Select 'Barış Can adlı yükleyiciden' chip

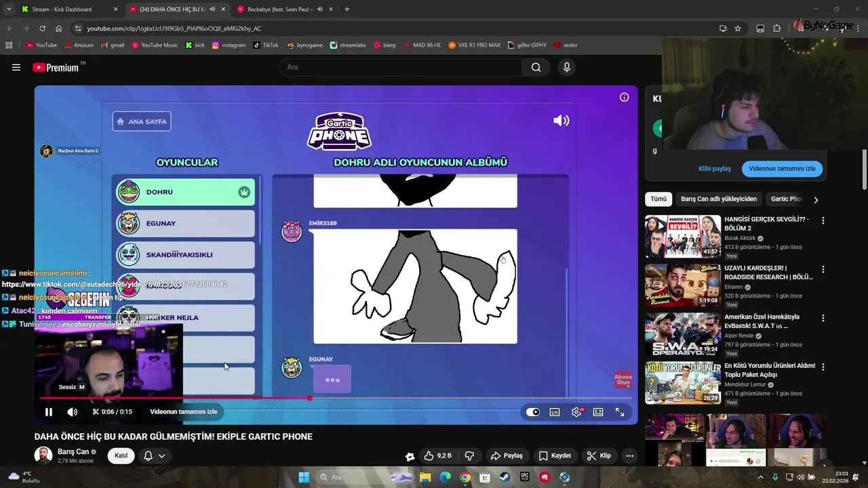point(718,199)
